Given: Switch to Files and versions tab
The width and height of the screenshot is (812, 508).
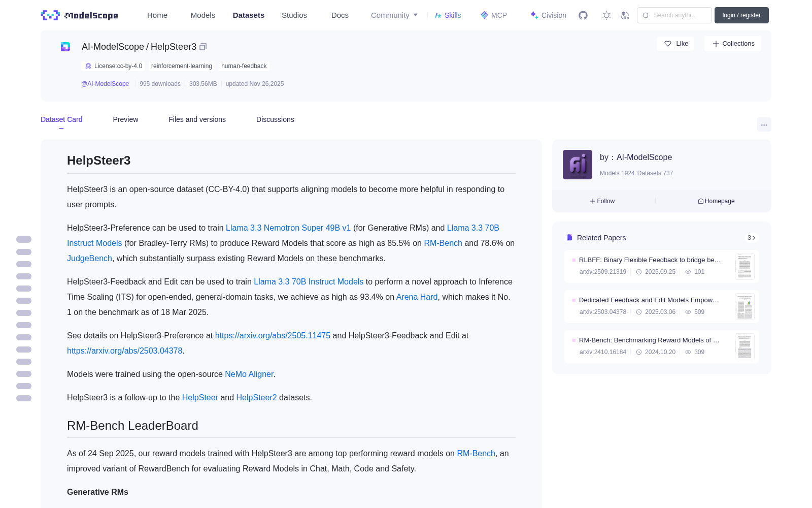Looking at the screenshot, I should pos(197,119).
